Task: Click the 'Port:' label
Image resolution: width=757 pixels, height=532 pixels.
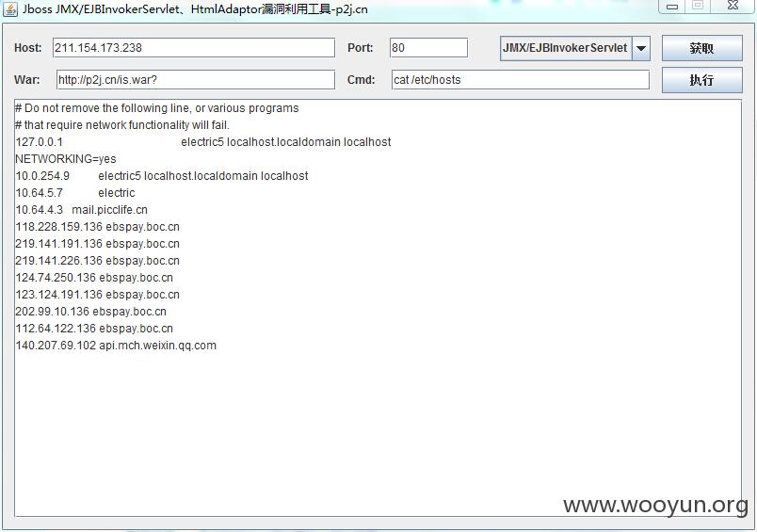Action: tap(361, 48)
